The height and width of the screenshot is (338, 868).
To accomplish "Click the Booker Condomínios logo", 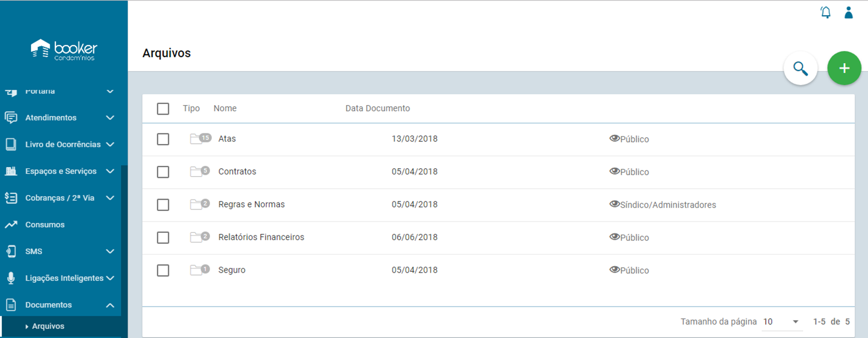I will click(64, 50).
